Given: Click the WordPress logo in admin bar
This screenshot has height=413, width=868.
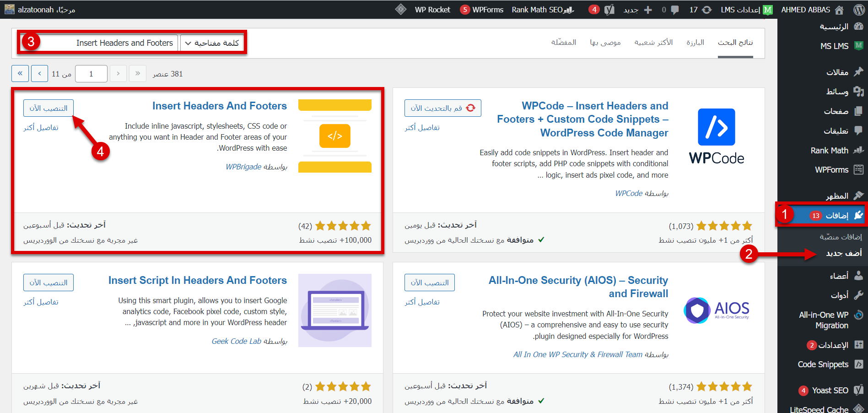Looking at the screenshot, I should click(x=859, y=10).
